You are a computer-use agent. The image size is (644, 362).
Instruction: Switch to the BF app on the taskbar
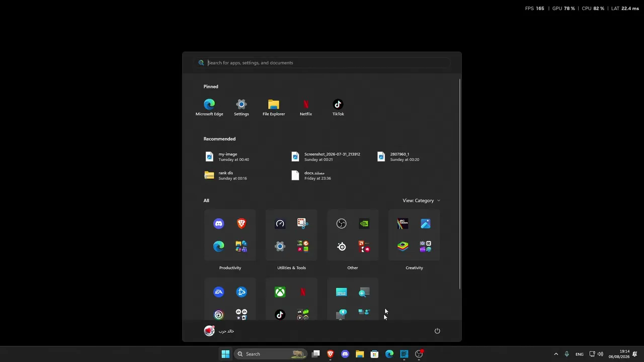pyautogui.click(x=404, y=354)
